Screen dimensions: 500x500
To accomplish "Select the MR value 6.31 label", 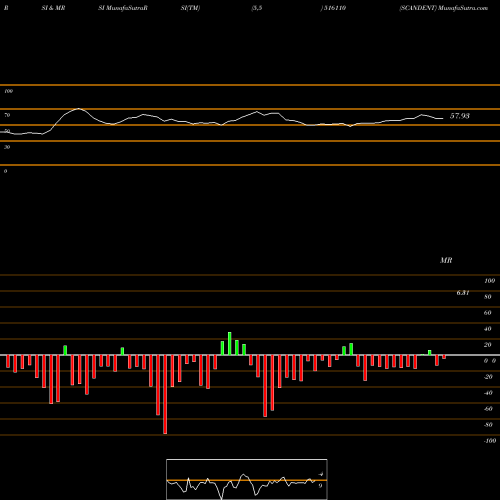I will pos(463,293).
